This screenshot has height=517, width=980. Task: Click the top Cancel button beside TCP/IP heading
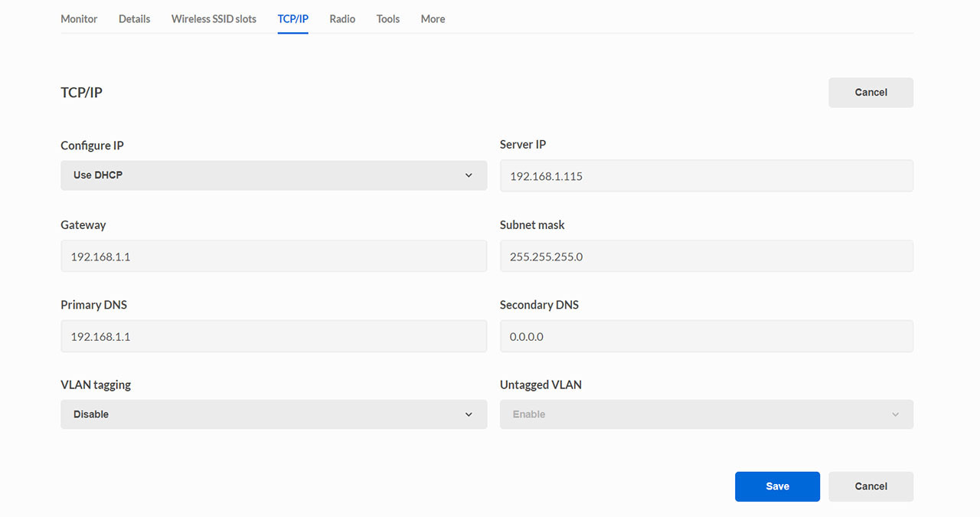[x=871, y=92]
